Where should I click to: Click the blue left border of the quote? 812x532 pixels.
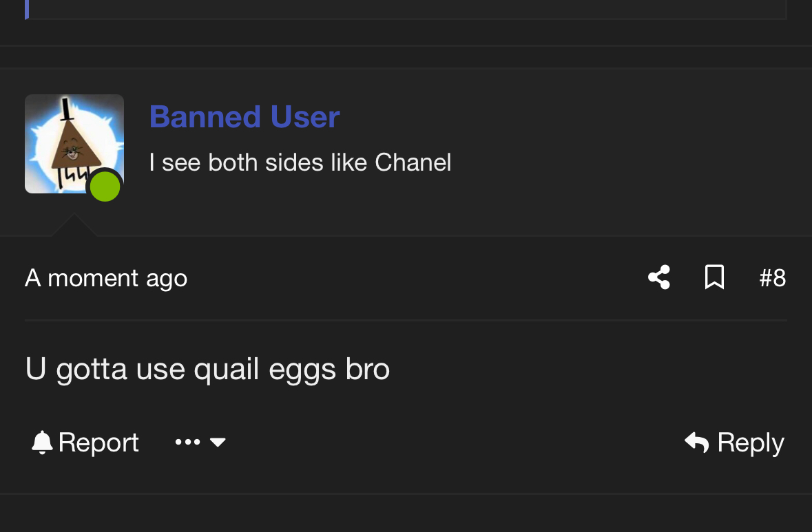pos(27,9)
